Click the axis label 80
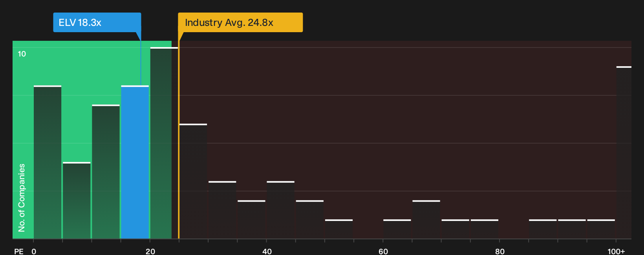 coord(500,251)
